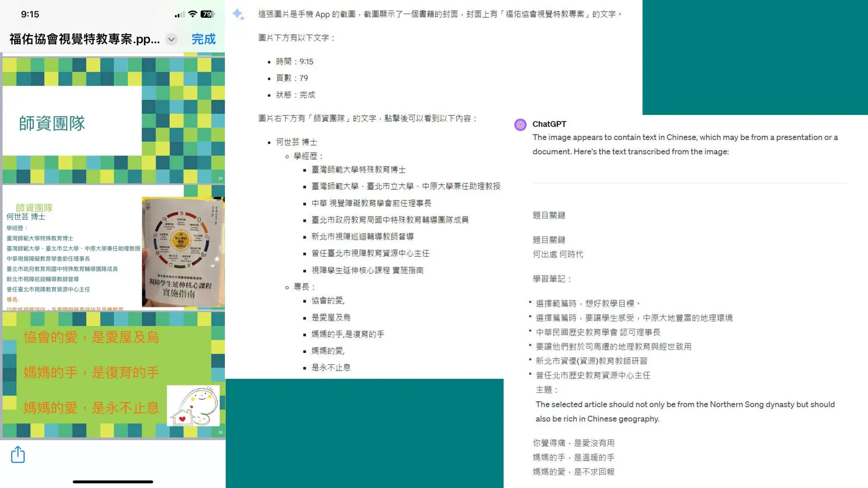Screen dimensions: 868x488
Task: Click the Wi-Fi status icon
Action: click(x=192, y=14)
